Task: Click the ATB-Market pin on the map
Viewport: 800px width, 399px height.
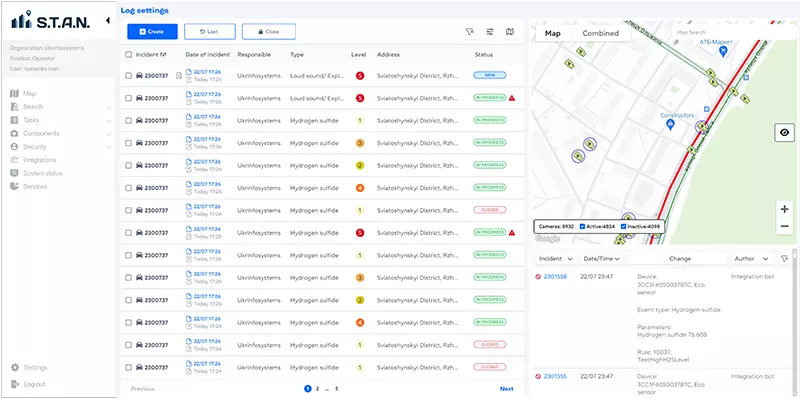Action: pyautogui.click(x=722, y=52)
